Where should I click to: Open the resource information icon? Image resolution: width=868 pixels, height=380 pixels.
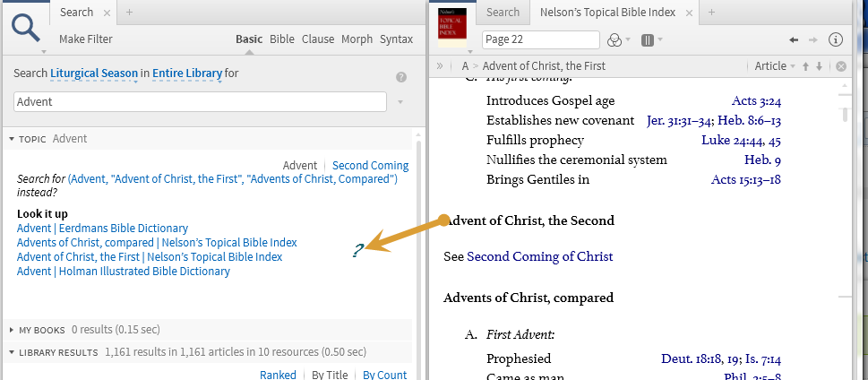(836, 39)
